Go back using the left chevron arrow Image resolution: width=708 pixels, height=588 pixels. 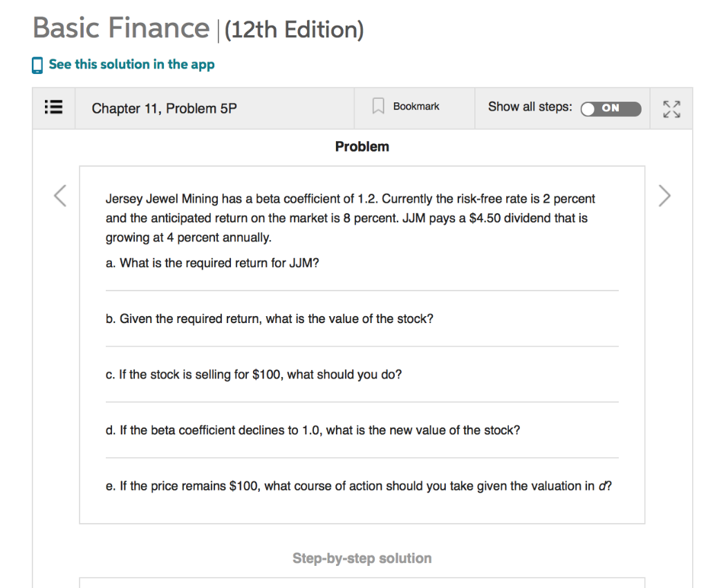59,196
